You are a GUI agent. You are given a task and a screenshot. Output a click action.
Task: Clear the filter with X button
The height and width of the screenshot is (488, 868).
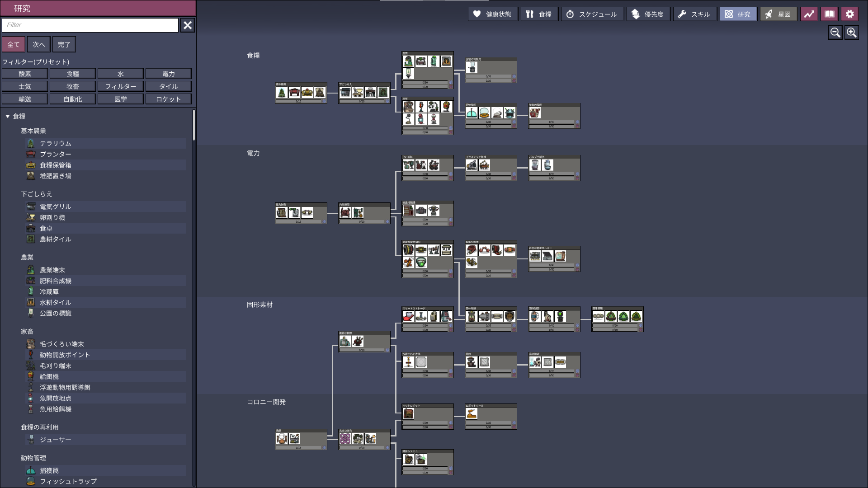(x=188, y=25)
